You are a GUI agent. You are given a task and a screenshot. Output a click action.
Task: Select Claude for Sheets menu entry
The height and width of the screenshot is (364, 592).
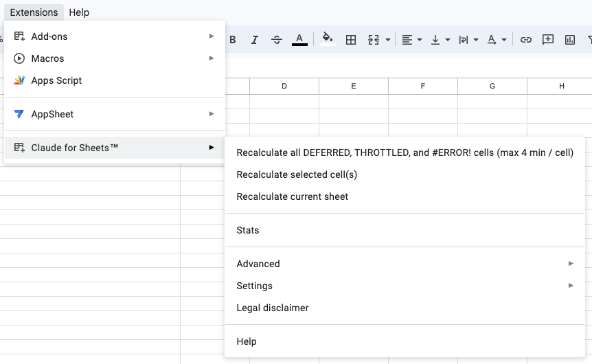tap(115, 148)
